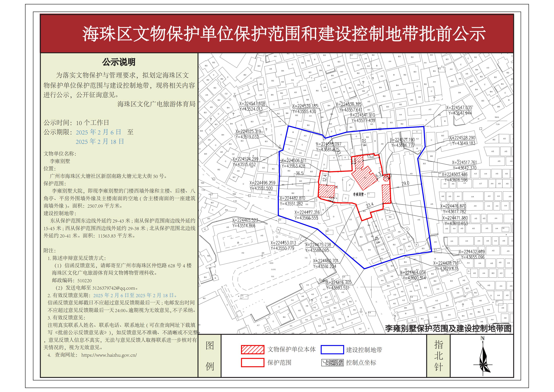Screen dimensions: 554x392
Task: Click the coordinate label X=224453.013
Action: pyautogui.click(x=283, y=243)
